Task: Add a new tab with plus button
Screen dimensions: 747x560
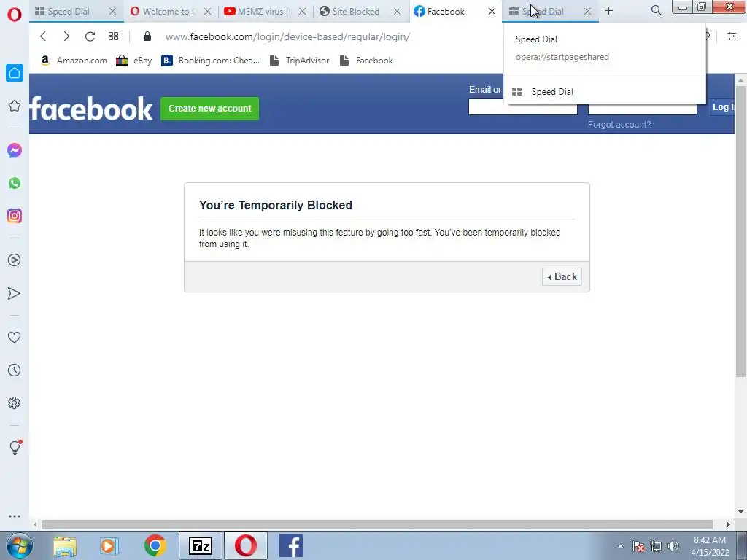Action: click(608, 10)
